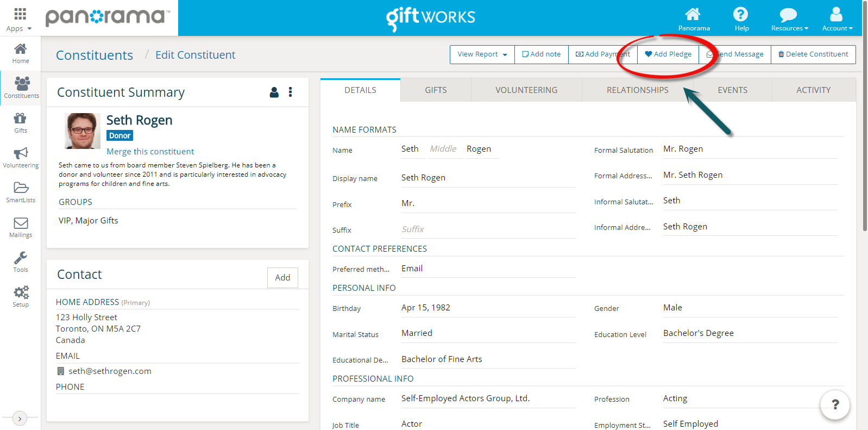Screen dimensions: 868x430
Task: Switch to the Relationships tab
Action: 637,90
